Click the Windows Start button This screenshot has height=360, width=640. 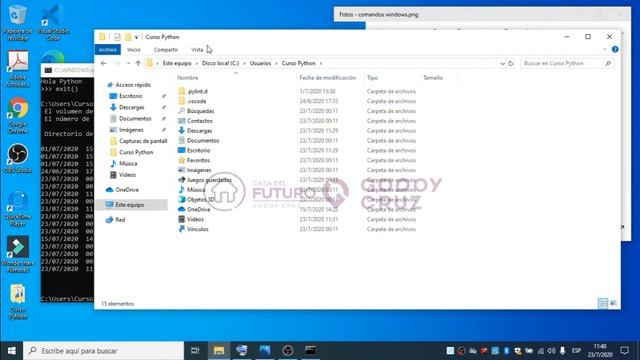[x=11, y=351]
